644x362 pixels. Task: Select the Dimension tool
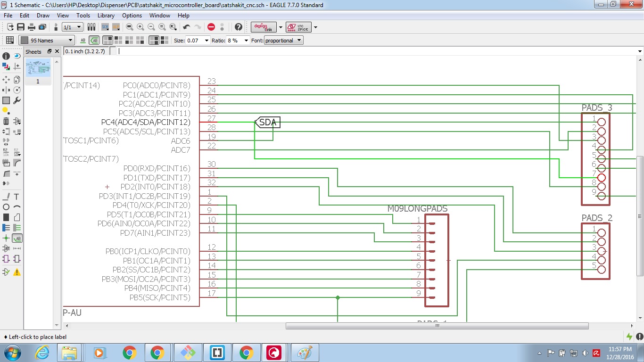tap(17, 248)
